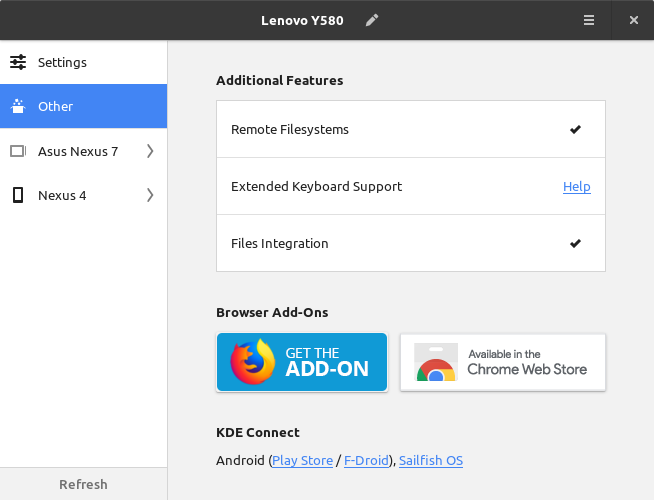Click the Nexus 4 phone icon
654x500 pixels.
[18, 195]
